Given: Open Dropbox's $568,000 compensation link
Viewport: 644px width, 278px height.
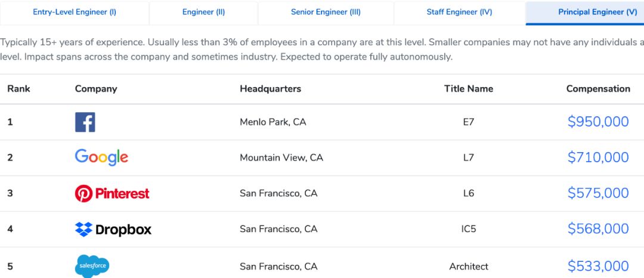Looking at the screenshot, I should tap(598, 229).
